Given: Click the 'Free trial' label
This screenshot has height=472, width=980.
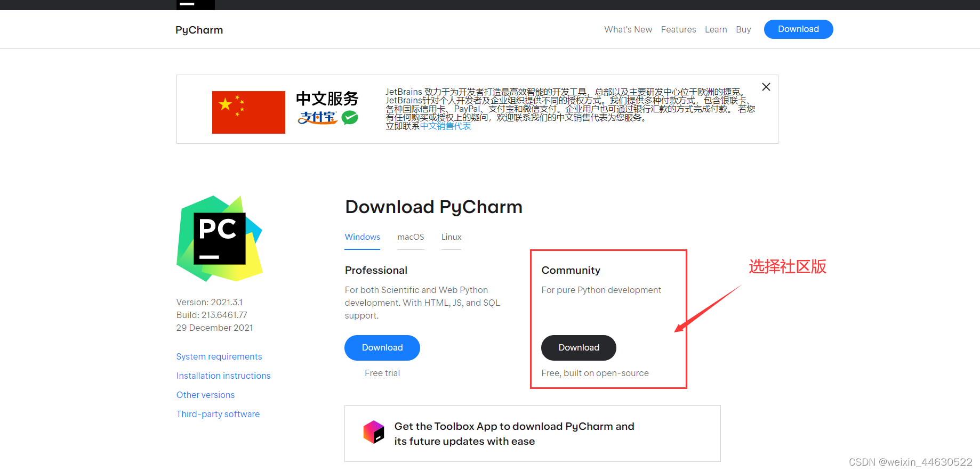Looking at the screenshot, I should (x=382, y=373).
